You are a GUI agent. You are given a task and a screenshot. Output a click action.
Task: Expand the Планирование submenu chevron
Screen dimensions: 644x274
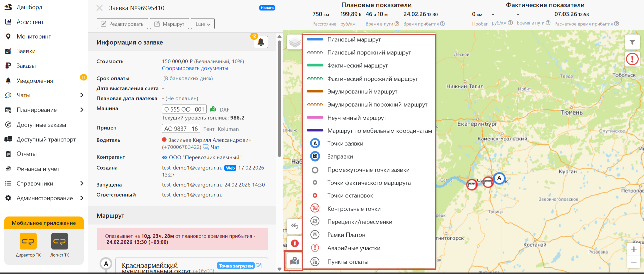click(x=82, y=110)
